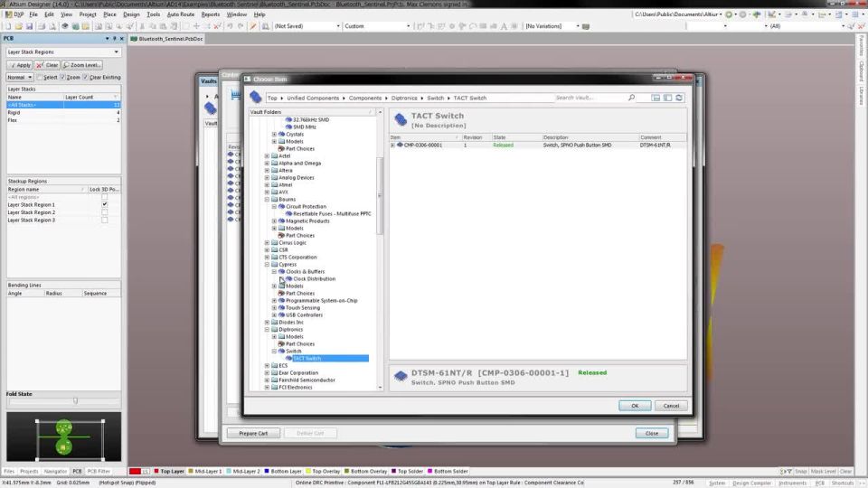Select the Top Overlay layer tab
Image resolution: width=868 pixels, height=488 pixels.
(323, 472)
